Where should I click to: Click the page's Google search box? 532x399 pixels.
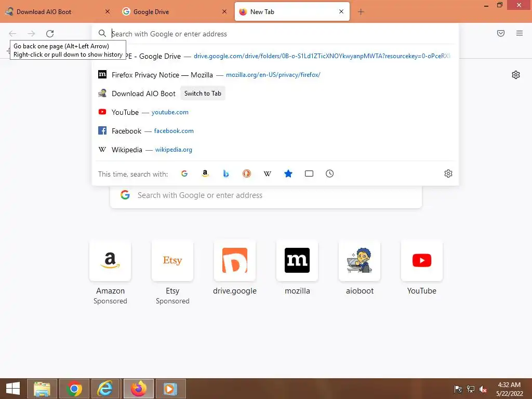(266, 195)
